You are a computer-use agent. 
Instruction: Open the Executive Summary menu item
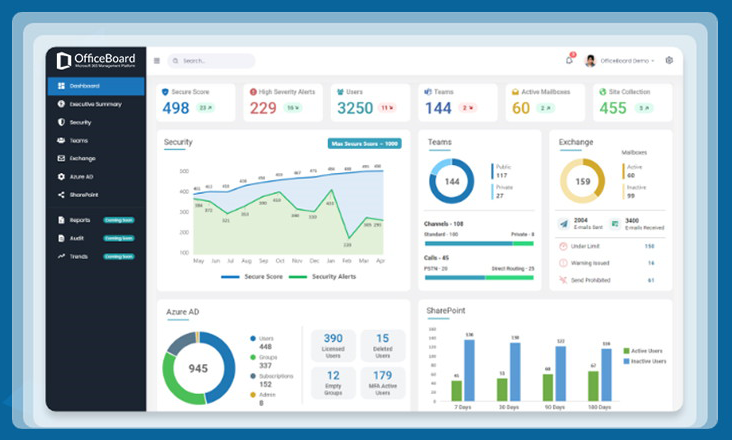click(96, 104)
